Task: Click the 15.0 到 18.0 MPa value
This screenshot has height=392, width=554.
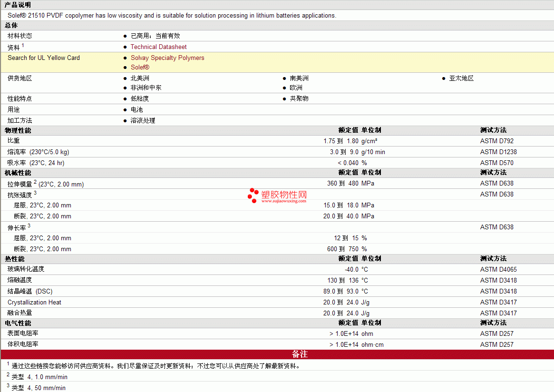Action: pyautogui.click(x=349, y=206)
